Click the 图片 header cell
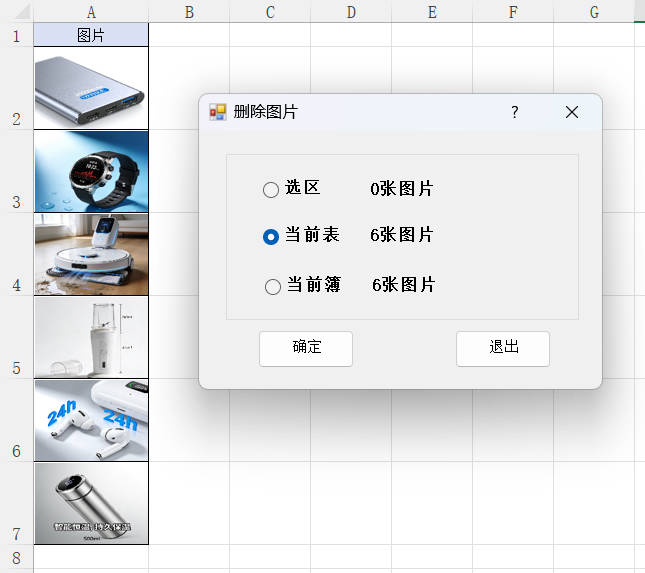The width and height of the screenshot is (645, 573). [x=91, y=36]
